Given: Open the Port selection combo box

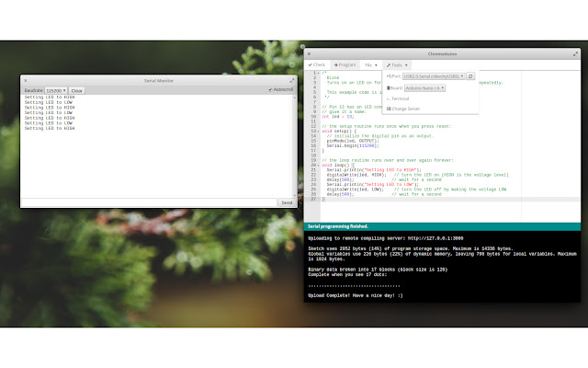Looking at the screenshot, I should pos(434,76).
